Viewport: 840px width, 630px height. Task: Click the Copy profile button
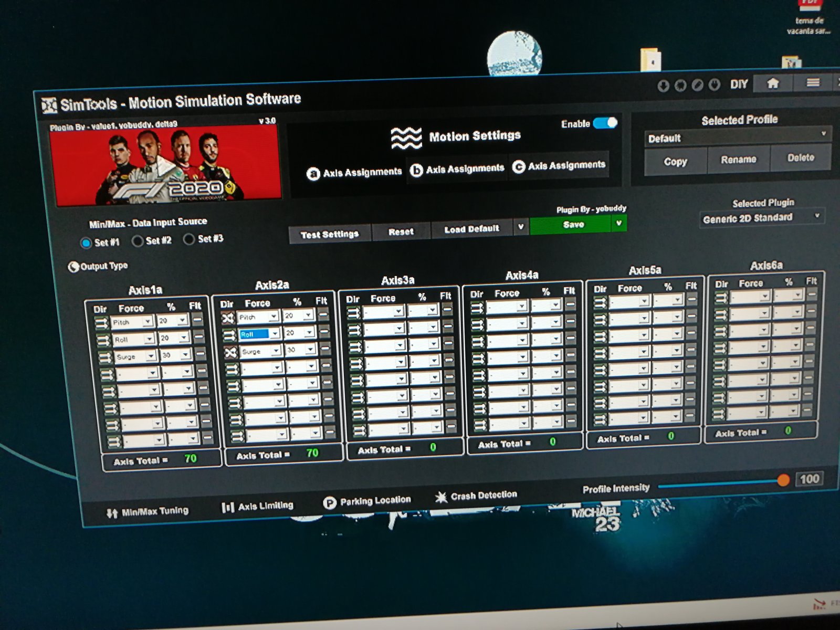[x=675, y=162]
